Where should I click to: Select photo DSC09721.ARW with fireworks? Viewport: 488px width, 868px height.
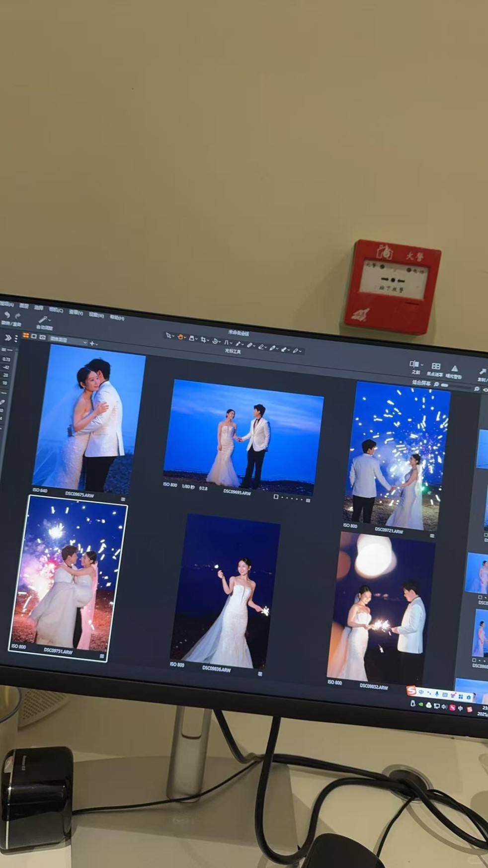click(x=396, y=456)
